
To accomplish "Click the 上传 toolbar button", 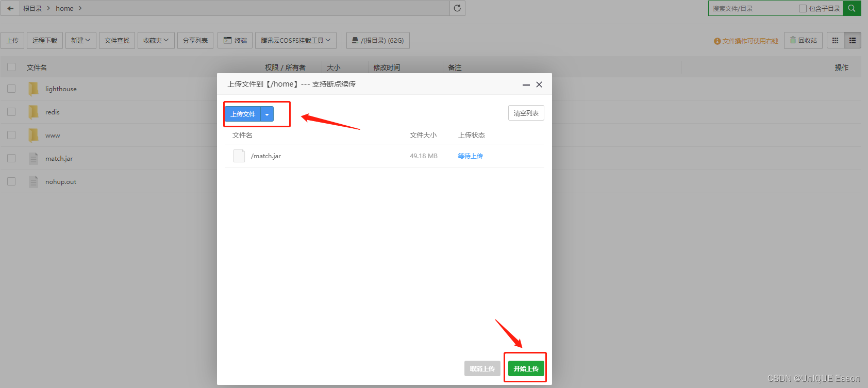I will (x=13, y=40).
